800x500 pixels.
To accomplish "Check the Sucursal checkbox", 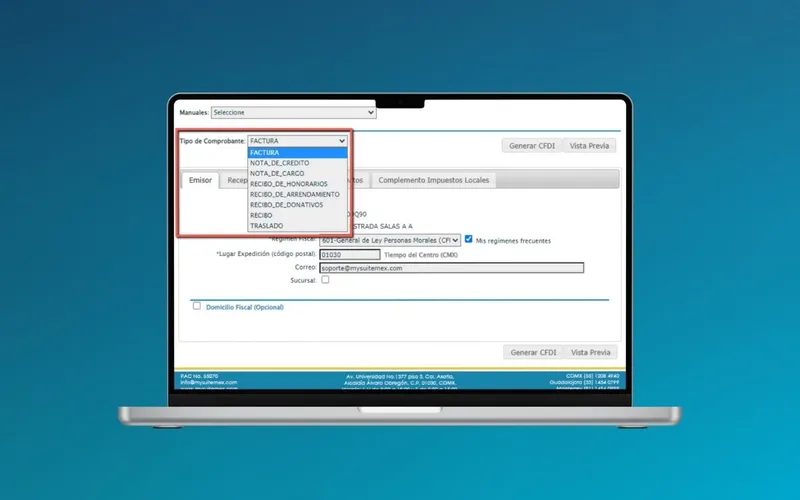I will pos(325,280).
